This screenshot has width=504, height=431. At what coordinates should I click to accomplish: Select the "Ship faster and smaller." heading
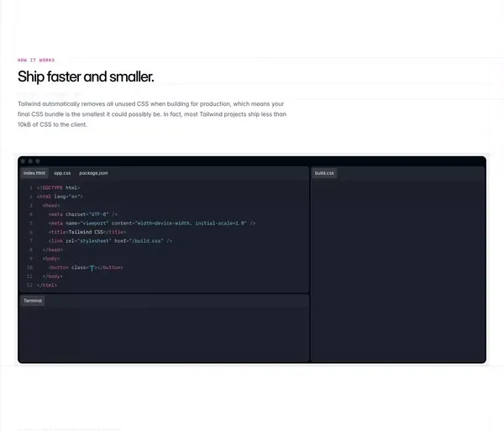pos(86,76)
